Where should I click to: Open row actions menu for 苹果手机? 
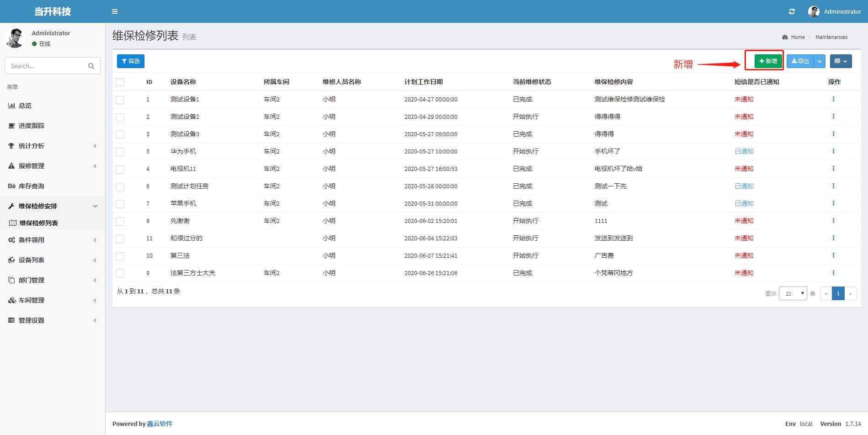point(833,203)
